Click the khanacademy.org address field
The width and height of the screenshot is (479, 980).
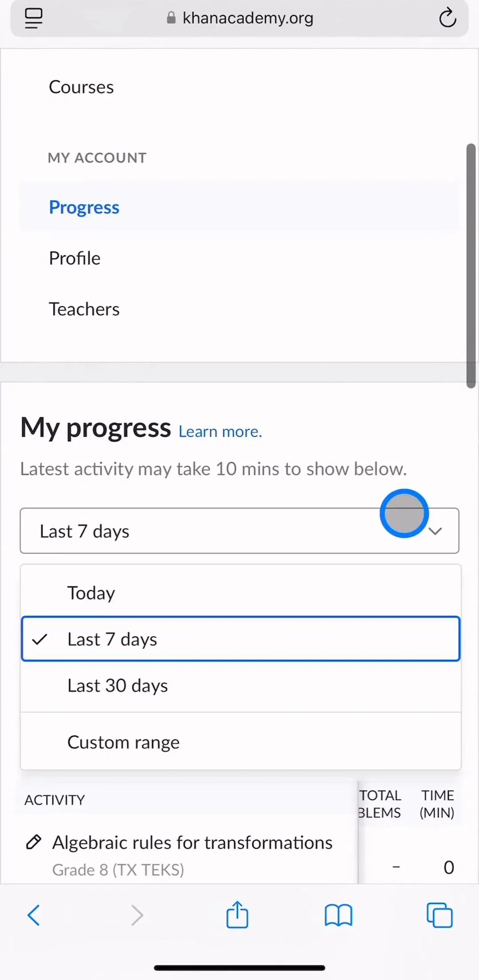point(239,18)
